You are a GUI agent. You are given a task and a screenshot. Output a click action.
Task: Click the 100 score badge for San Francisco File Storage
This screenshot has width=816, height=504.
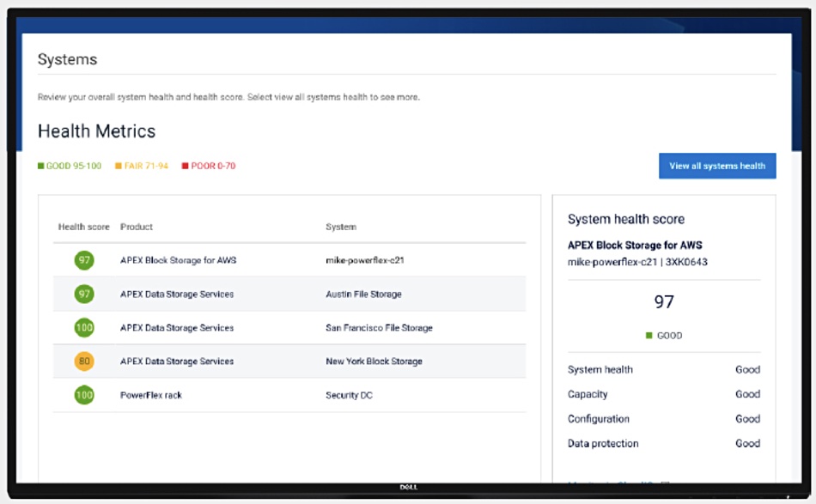84,328
